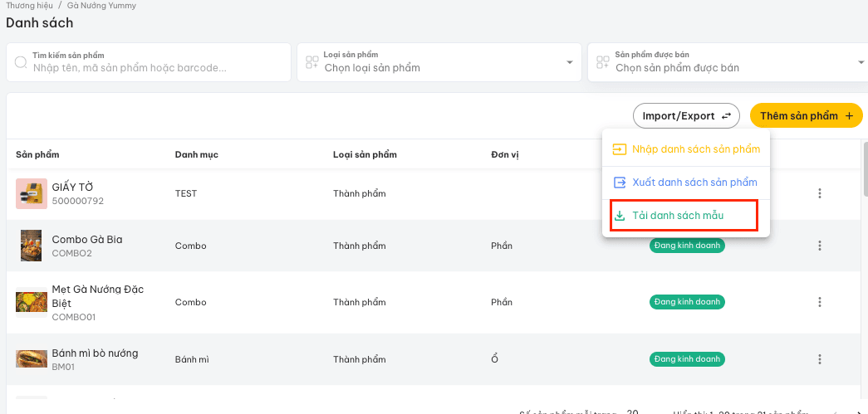The image size is (868, 414).
Task: Click the TEST category cell
Action: 185,193
